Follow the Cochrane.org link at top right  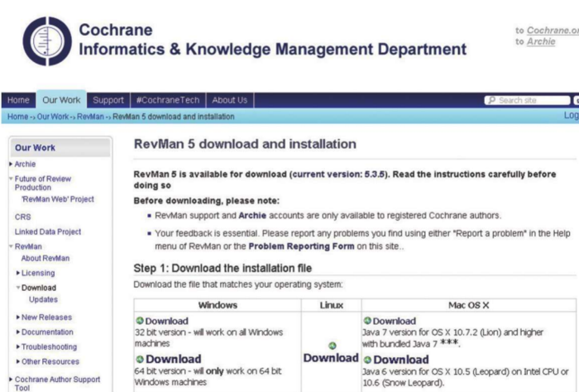point(553,31)
